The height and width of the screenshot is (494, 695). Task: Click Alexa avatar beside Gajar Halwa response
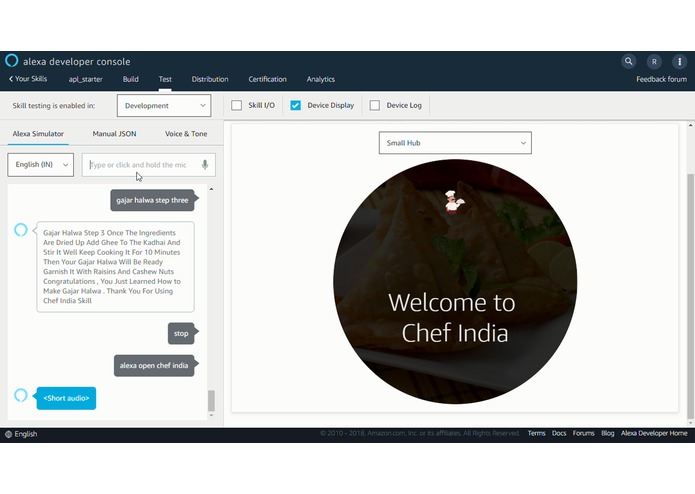coord(20,229)
